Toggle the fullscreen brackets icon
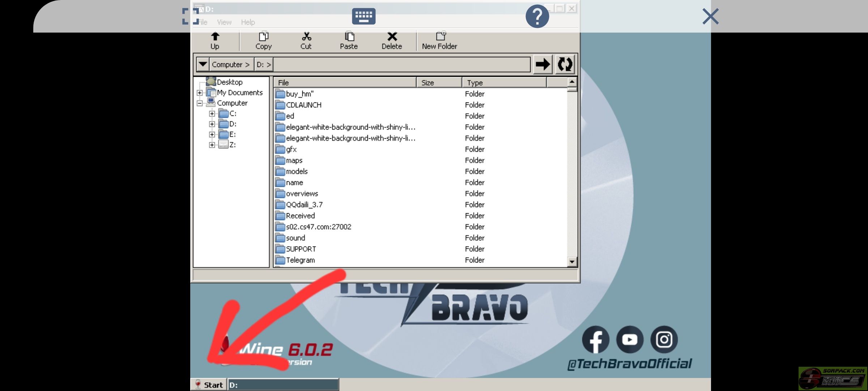Image resolution: width=868 pixels, height=391 pixels. point(191,16)
